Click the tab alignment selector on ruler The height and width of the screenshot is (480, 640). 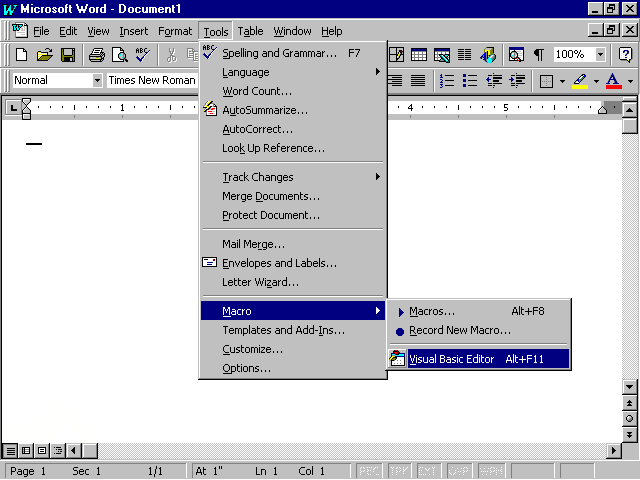[x=13, y=108]
